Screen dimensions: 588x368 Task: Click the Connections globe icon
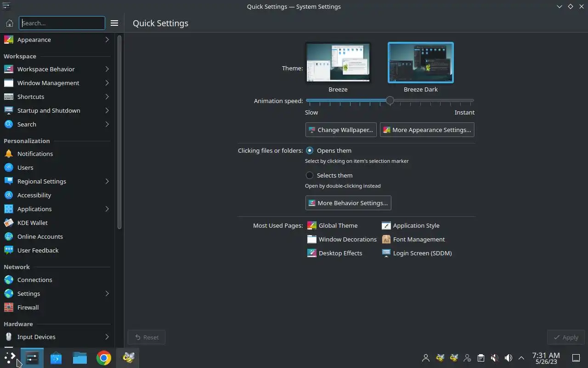click(8, 280)
